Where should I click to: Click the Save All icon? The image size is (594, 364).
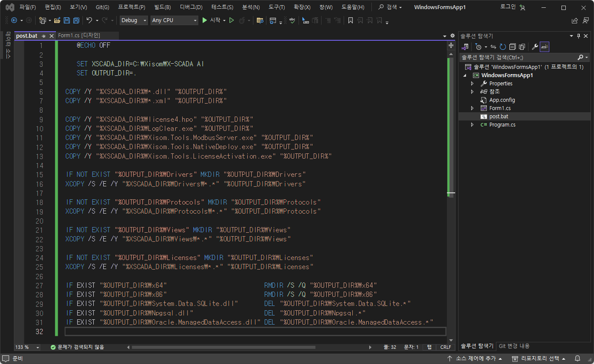(76, 20)
